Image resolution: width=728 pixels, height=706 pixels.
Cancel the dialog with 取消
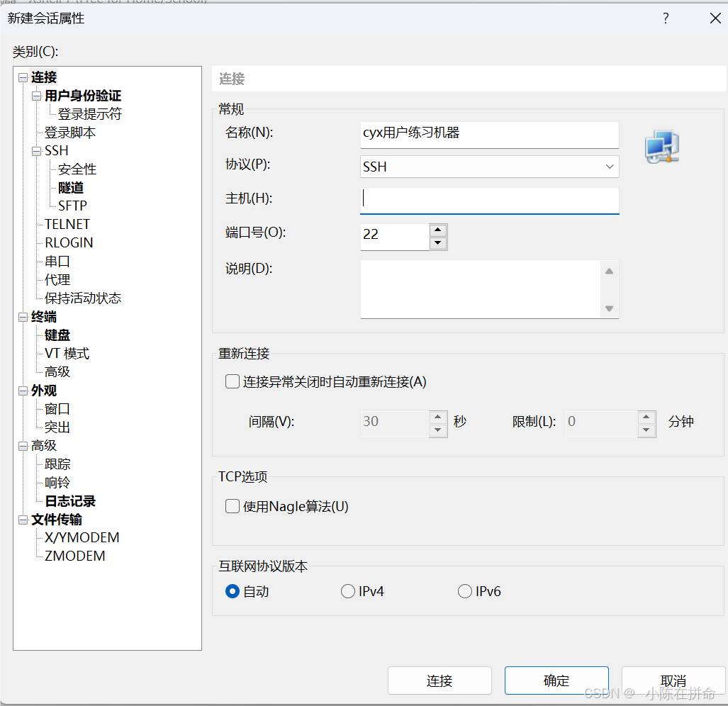tap(673, 680)
